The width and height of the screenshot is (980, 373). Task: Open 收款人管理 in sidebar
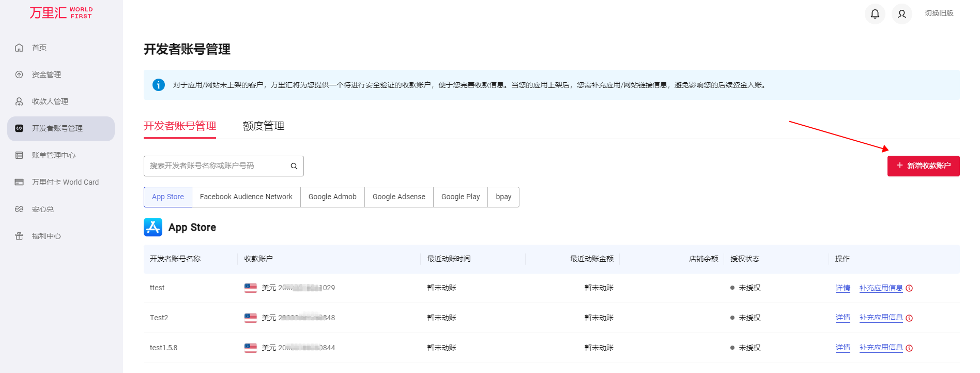click(x=50, y=101)
